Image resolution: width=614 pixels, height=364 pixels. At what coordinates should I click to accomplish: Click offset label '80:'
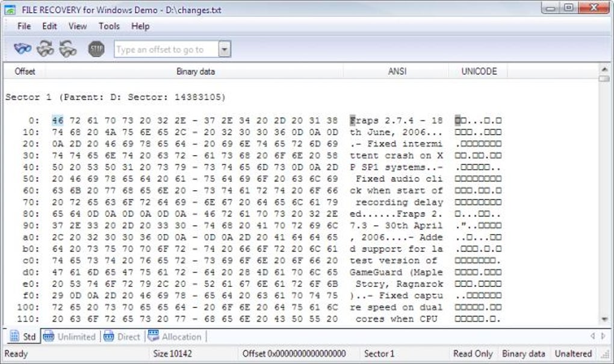(31, 214)
